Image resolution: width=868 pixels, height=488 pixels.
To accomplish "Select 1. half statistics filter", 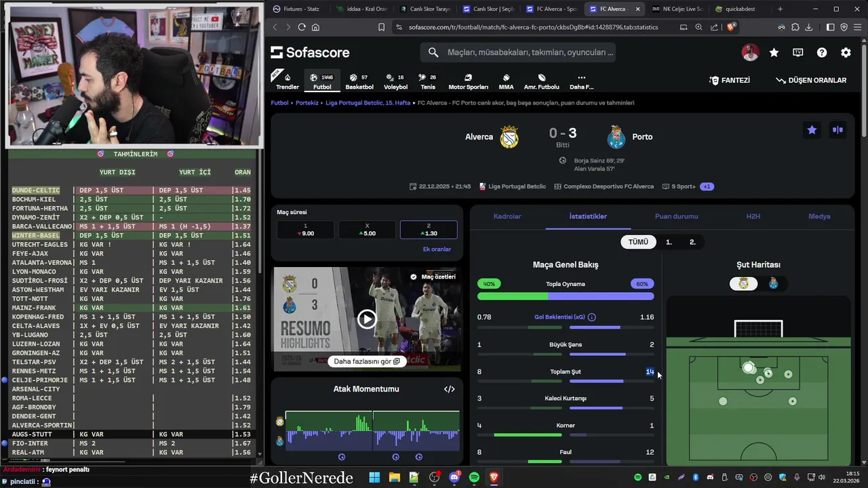I will pos(669,242).
